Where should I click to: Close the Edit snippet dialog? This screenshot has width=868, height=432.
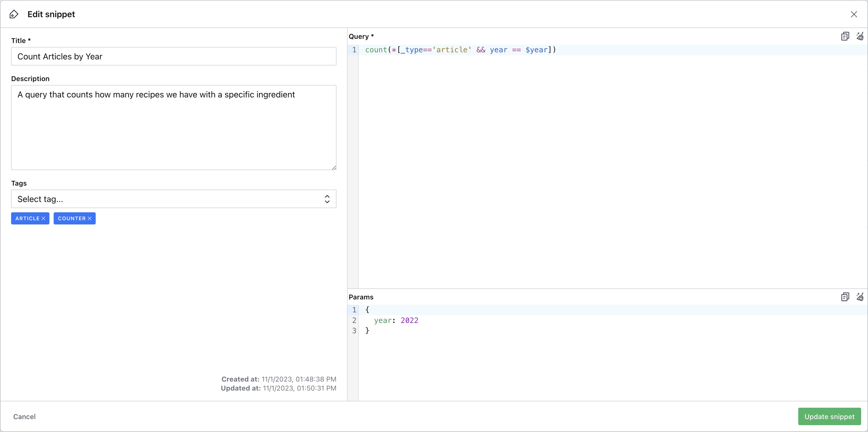[853, 14]
